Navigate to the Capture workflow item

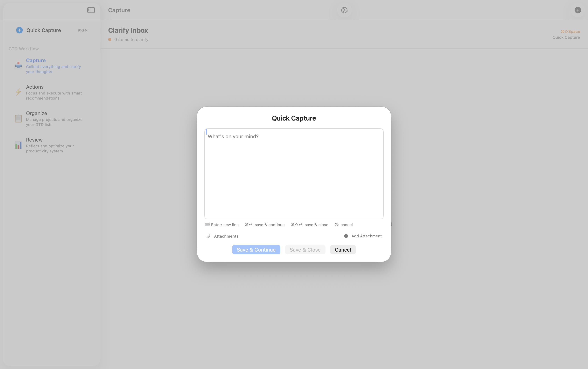pyautogui.click(x=36, y=60)
